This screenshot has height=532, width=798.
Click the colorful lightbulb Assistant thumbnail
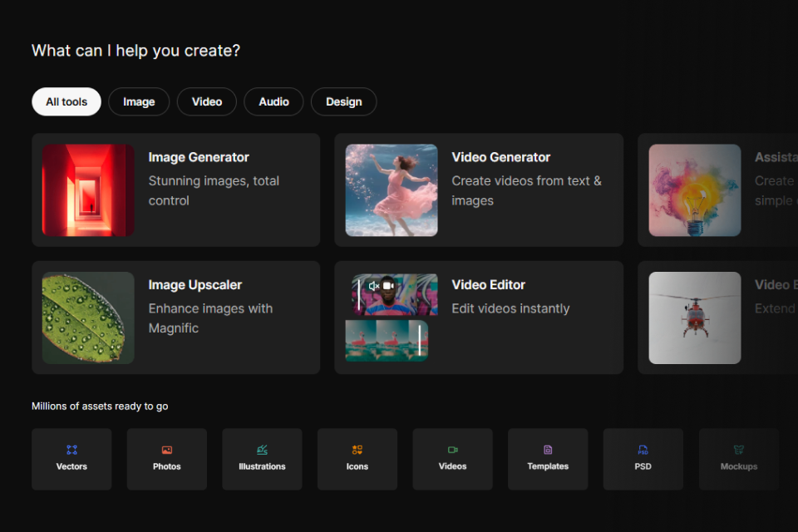pyautogui.click(x=695, y=190)
